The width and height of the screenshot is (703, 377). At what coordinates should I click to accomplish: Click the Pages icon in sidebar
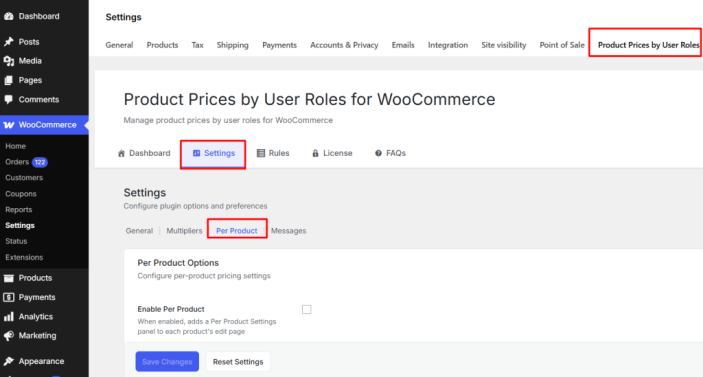pyautogui.click(x=9, y=80)
